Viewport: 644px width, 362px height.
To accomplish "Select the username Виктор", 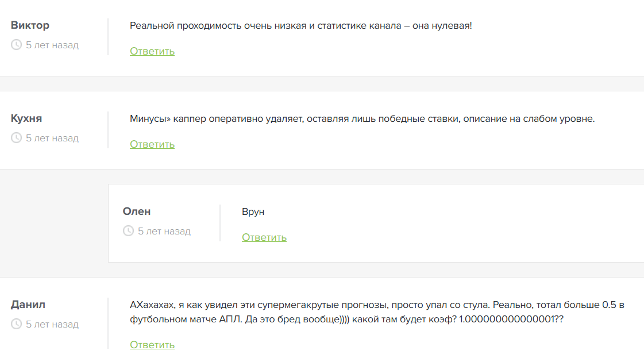I will pyautogui.click(x=30, y=25).
